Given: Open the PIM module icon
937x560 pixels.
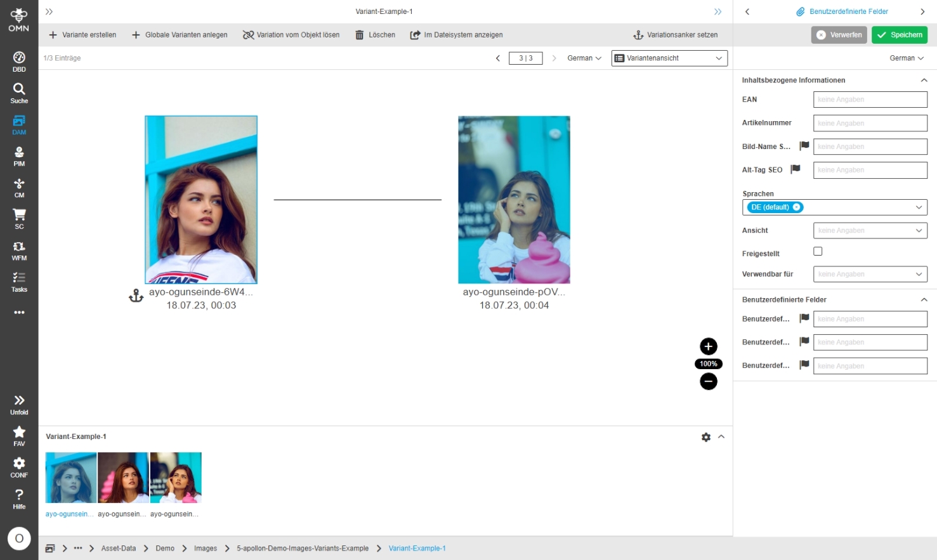Looking at the screenshot, I should point(19,156).
